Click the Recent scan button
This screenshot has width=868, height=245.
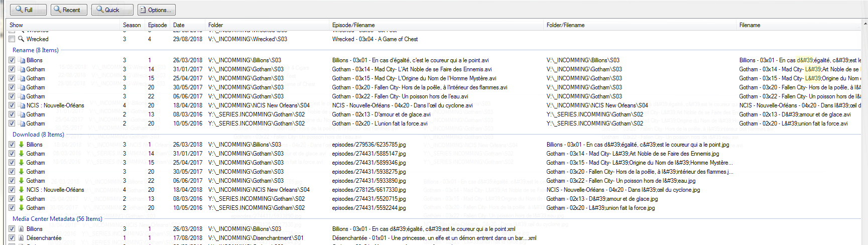69,10
